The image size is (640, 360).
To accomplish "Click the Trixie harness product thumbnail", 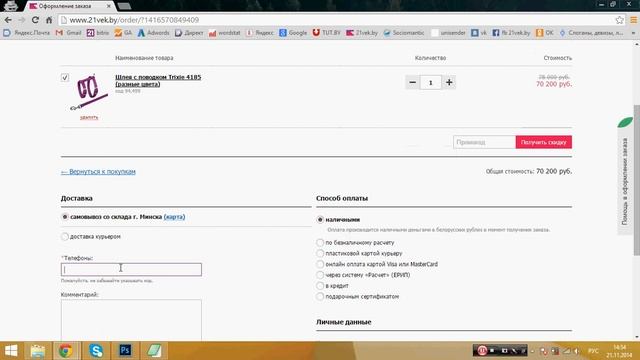I will tap(89, 92).
